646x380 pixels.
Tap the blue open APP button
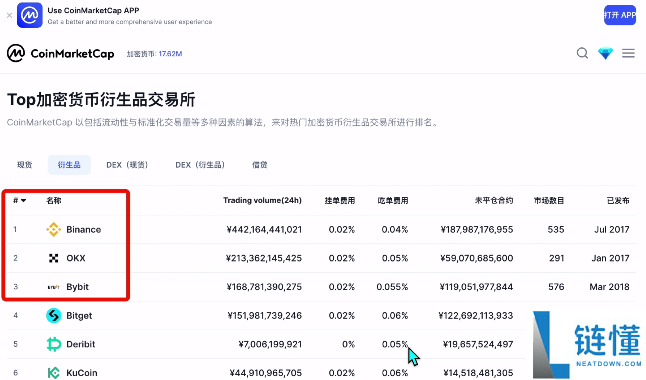pos(620,15)
